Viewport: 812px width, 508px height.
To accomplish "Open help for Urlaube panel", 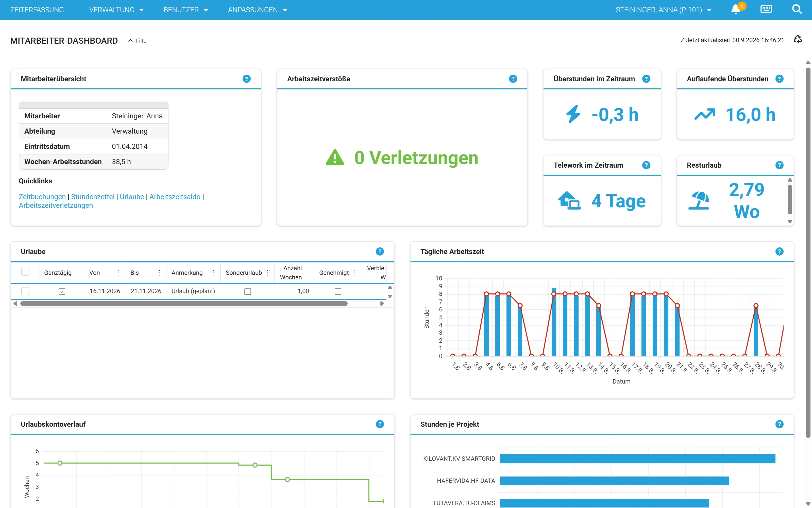I will pos(380,251).
